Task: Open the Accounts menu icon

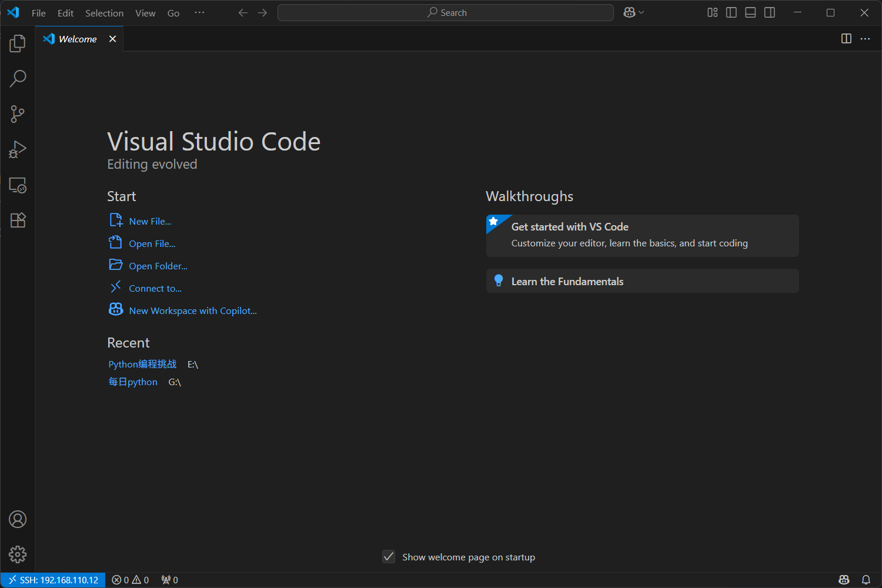Action: tap(18, 519)
